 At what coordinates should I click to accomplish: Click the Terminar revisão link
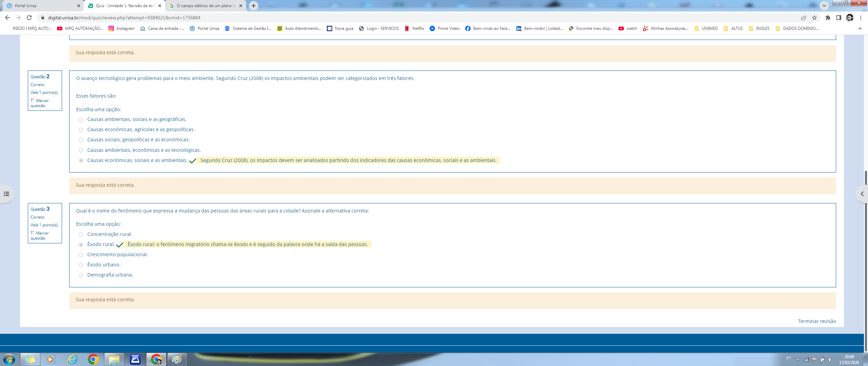816,321
